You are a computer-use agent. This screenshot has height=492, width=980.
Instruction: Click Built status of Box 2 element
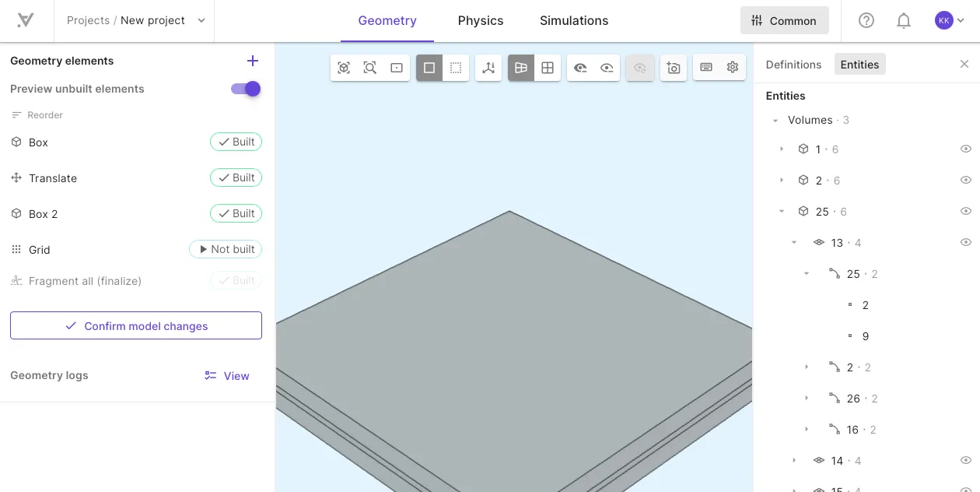point(236,213)
